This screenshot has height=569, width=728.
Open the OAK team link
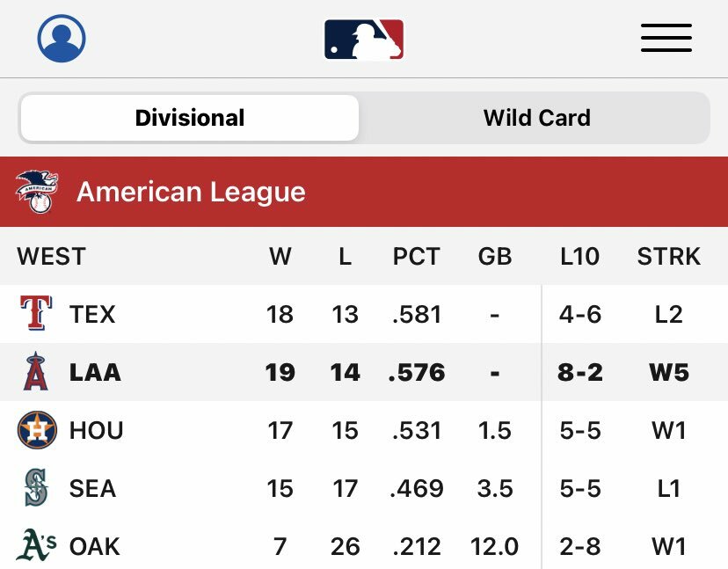point(95,546)
